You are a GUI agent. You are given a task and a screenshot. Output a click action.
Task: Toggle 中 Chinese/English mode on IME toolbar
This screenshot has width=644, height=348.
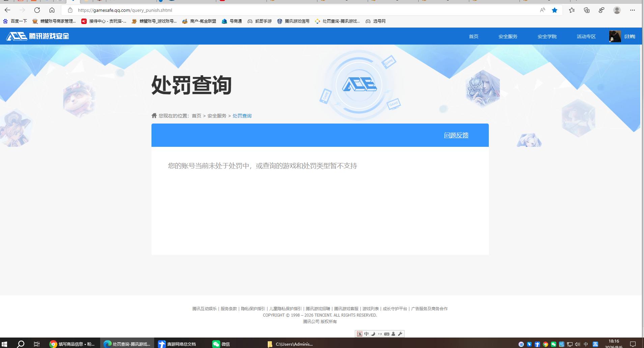coord(366,334)
